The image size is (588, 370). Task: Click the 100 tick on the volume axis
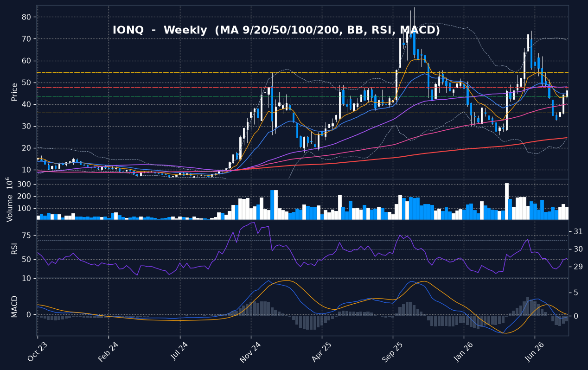[24, 209]
